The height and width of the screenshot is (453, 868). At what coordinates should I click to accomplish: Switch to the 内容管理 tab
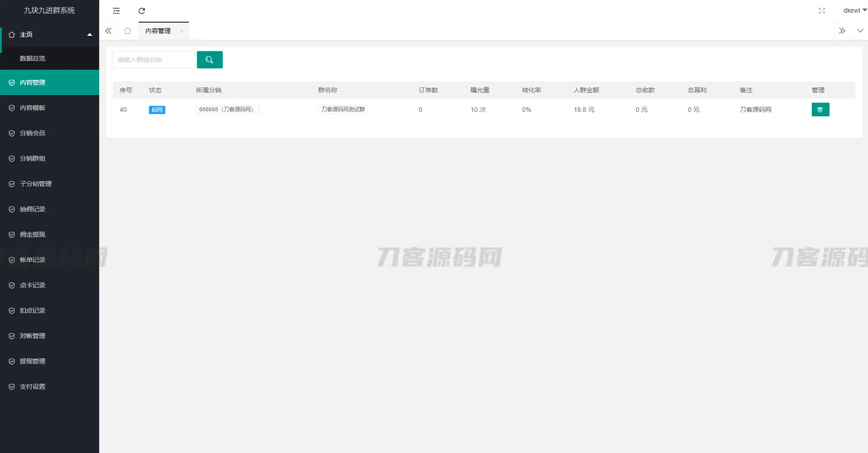[158, 31]
